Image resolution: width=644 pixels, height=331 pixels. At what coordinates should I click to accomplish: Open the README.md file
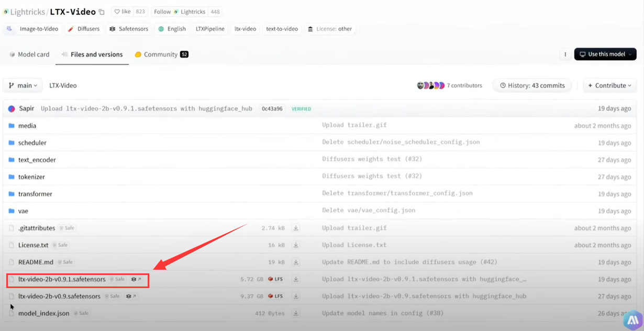point(36,262)
